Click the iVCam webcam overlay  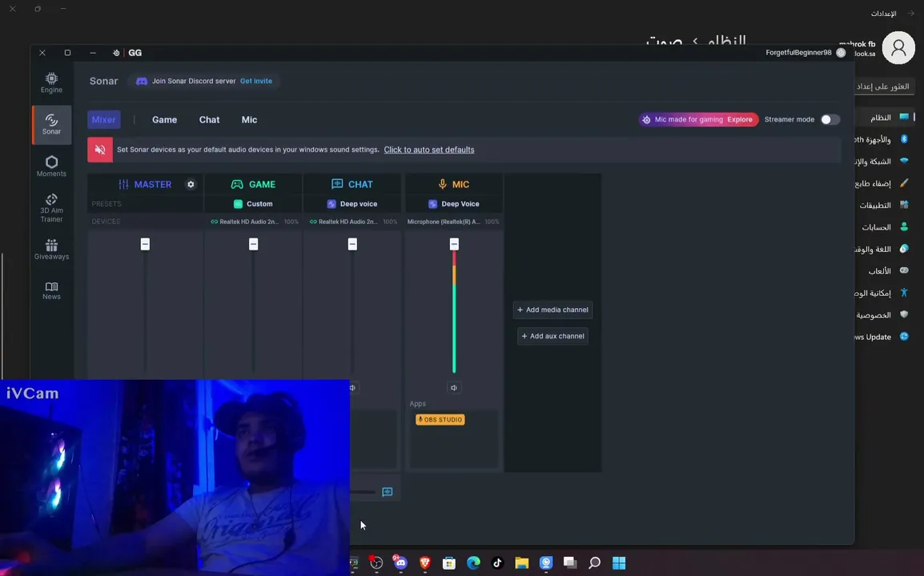175,478
